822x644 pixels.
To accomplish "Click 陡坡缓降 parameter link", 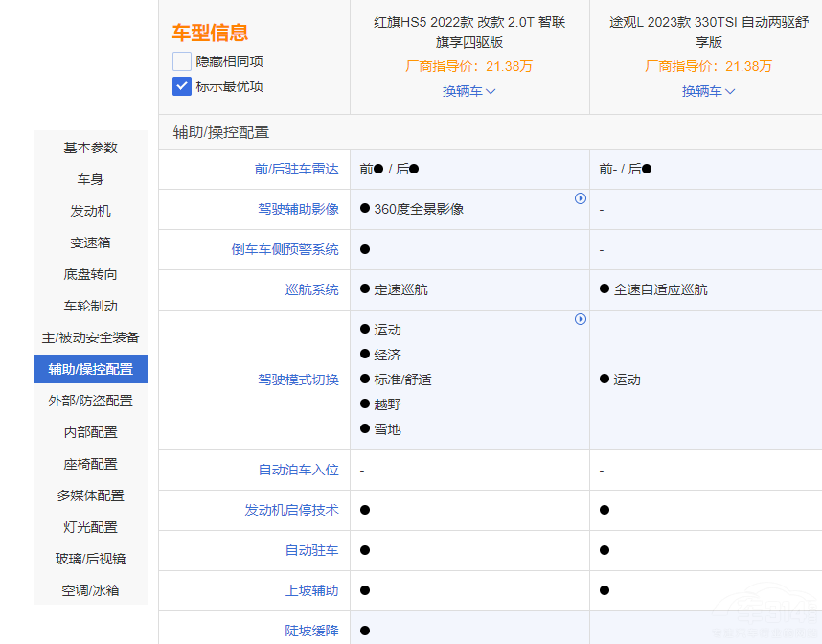I will (x=311, y=631).
